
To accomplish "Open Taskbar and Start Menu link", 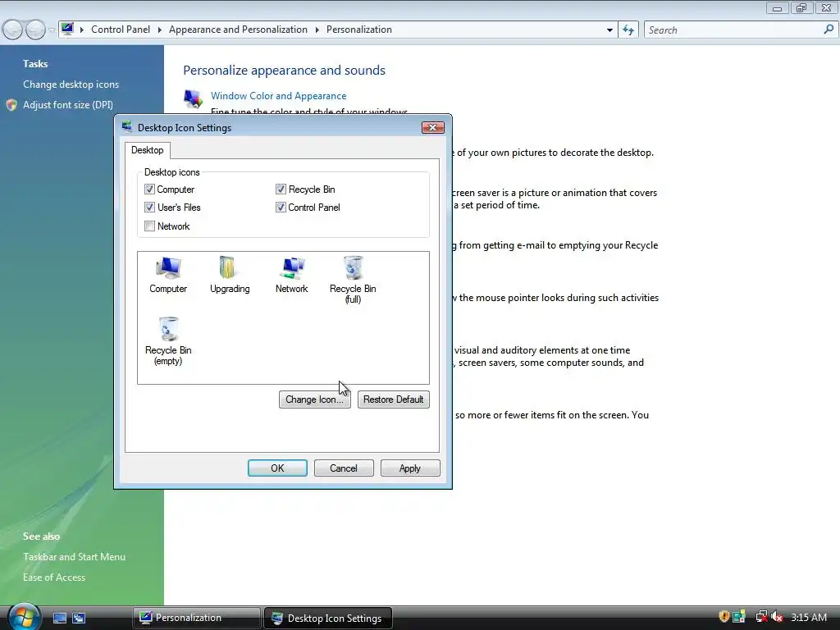I will pyautogui.click(x=74, y=557).
